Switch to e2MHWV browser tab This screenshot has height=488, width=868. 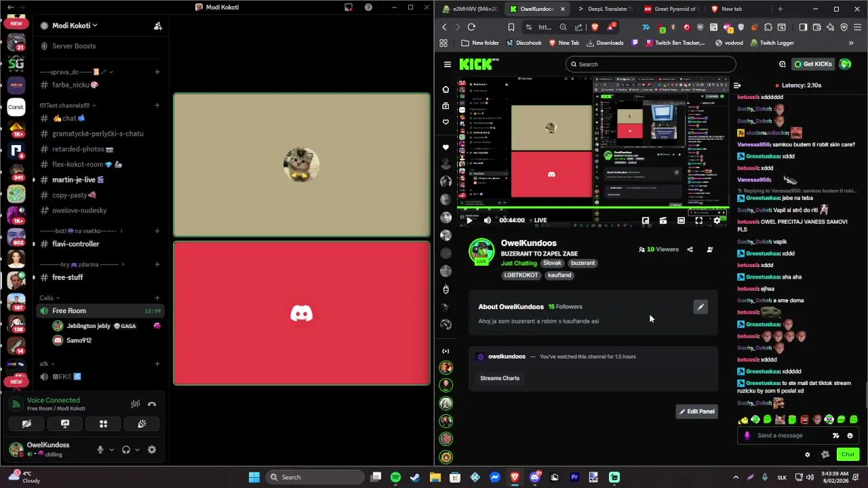[470, 9]
